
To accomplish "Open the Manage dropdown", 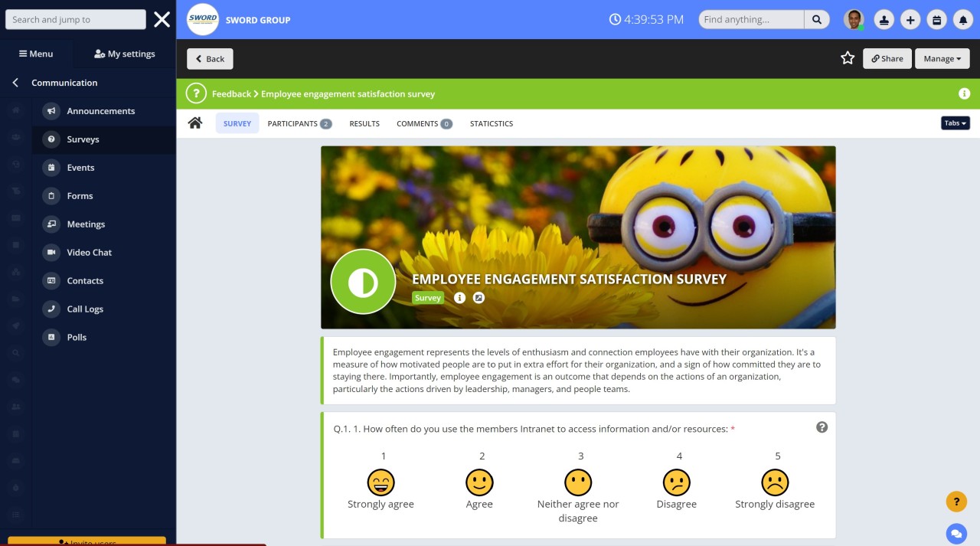I will [942, 58].
